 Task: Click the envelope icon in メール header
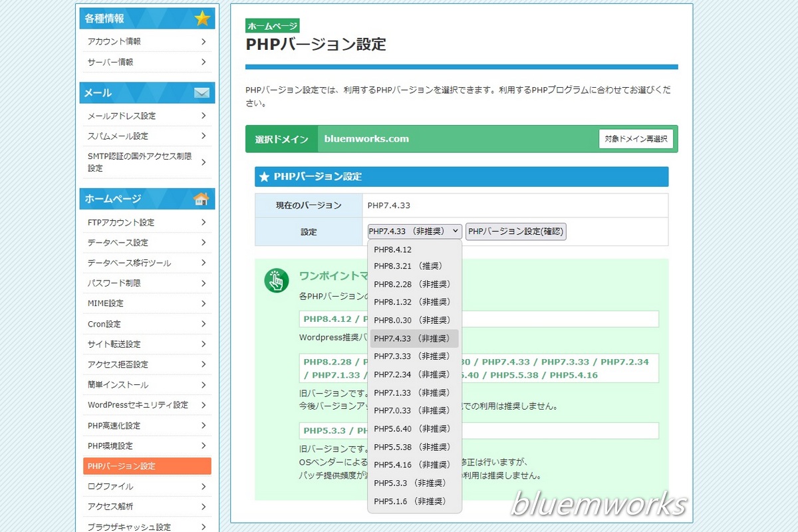pyautogui.click(x=201, y=93)
